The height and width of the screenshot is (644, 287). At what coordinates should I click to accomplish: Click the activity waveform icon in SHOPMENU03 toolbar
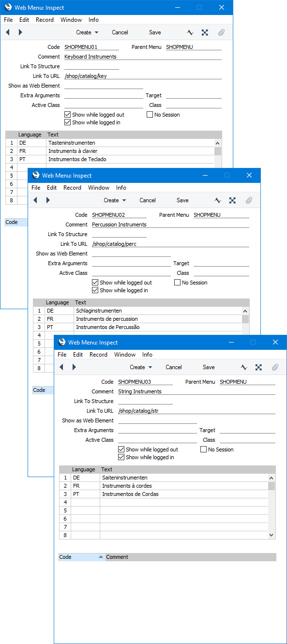pos(244,367)
